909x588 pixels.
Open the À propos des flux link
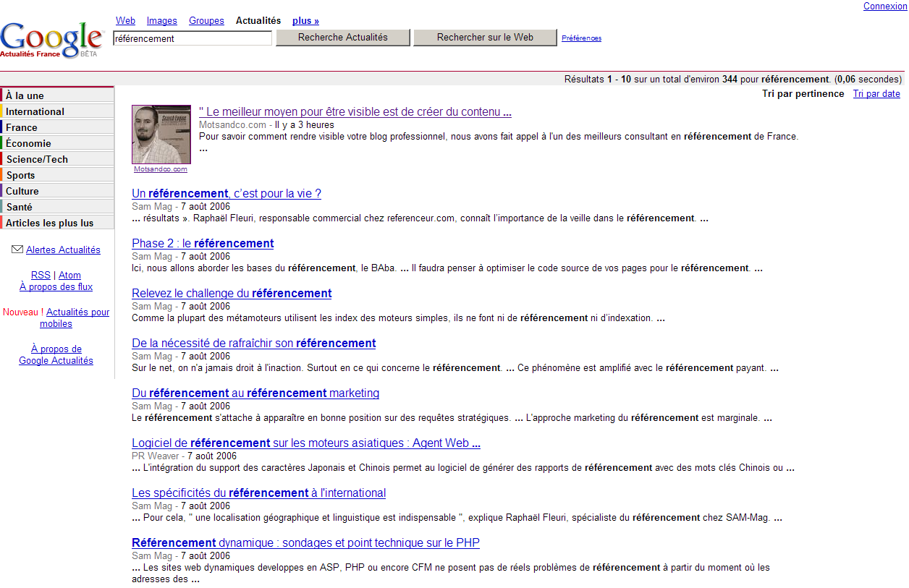coord(56,287)
